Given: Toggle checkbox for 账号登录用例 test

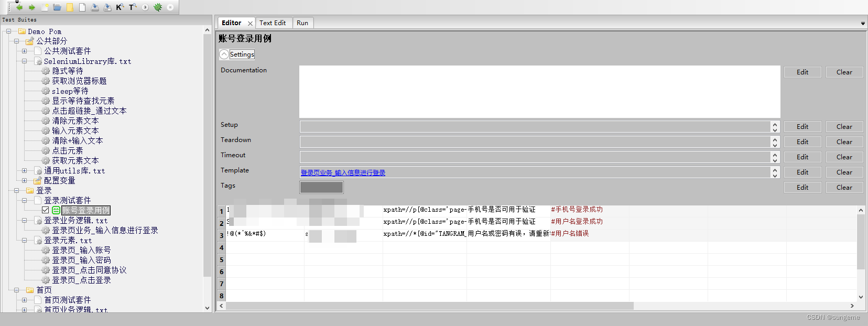Looking at the screenshot, I should [x=46, y=210].
